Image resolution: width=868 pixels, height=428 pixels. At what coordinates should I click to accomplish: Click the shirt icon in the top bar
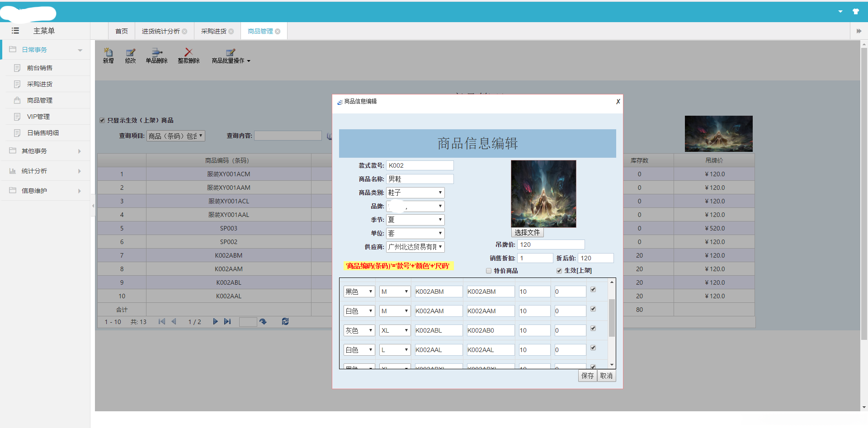pos(856,11)
